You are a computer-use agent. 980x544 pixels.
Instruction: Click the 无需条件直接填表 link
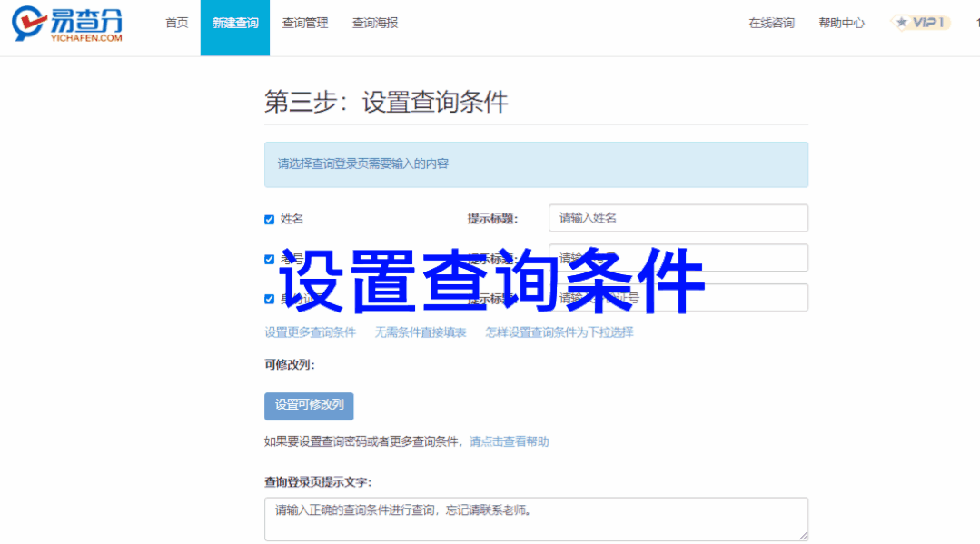coord(421,332)
